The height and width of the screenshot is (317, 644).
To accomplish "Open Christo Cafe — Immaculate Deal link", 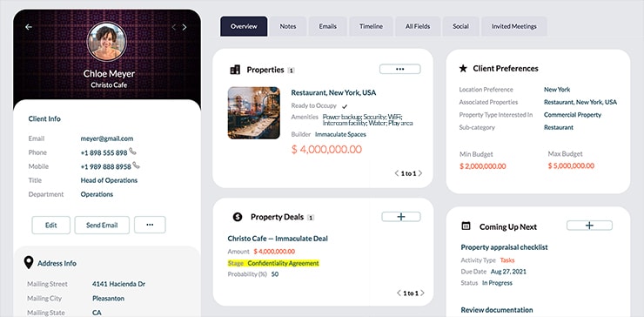I will (x=278, y=239).
